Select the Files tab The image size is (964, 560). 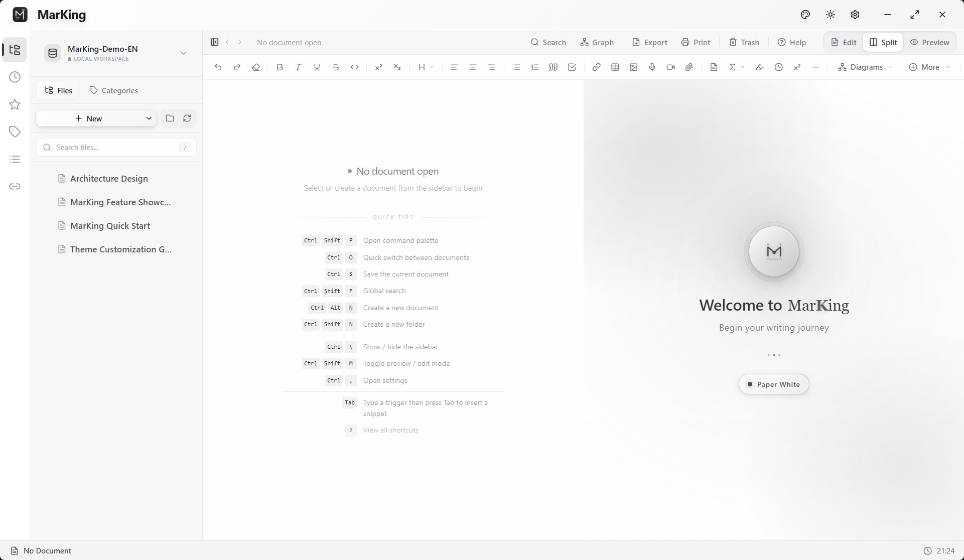[x=58, y=90]
